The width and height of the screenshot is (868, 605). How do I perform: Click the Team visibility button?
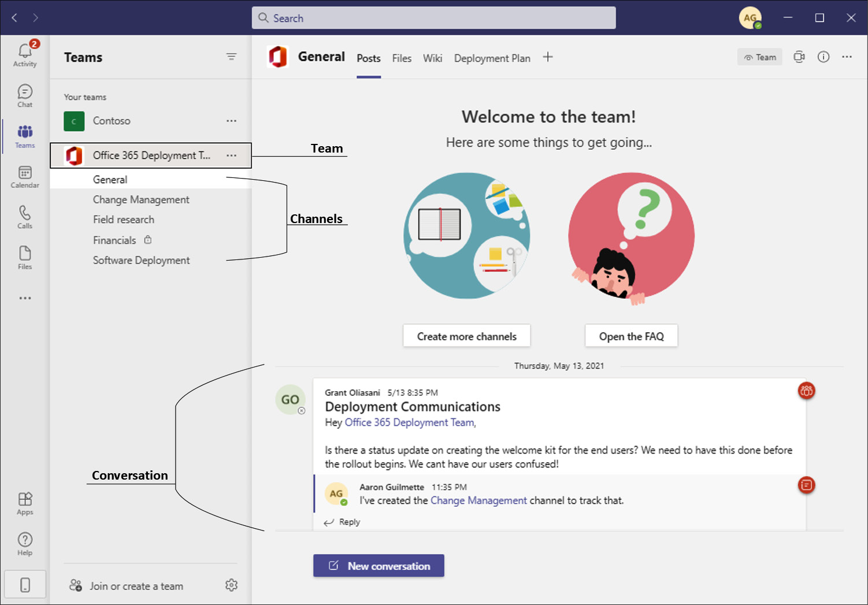coord(759,57)
